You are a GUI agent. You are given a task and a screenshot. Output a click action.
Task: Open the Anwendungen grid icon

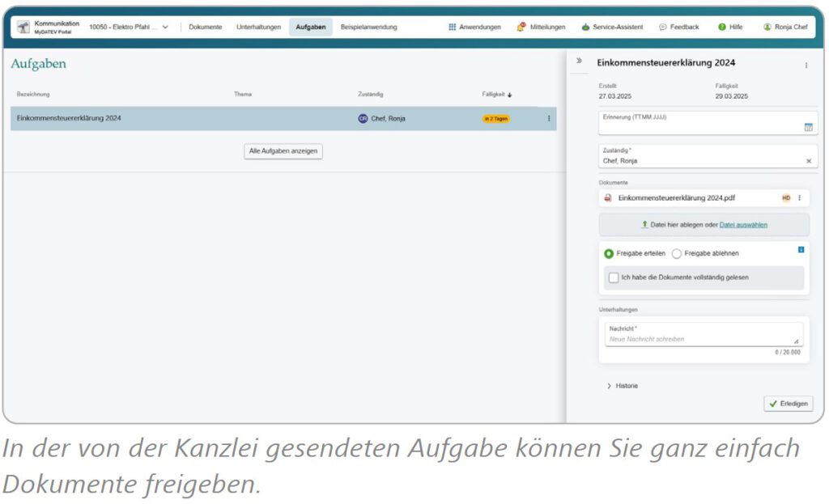click(451, 27)
